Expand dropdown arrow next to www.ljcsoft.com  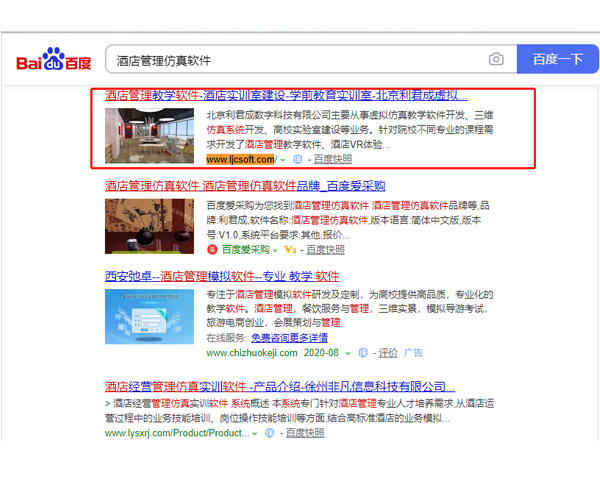point(282,160)
